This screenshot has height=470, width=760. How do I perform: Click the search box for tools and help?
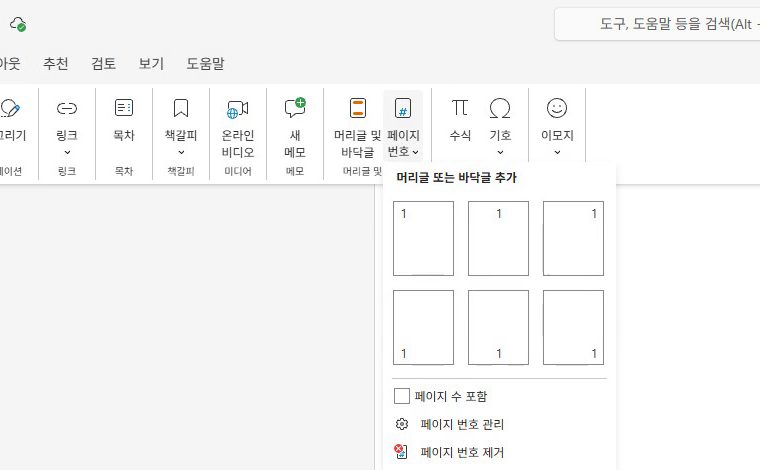coord(658,24)
